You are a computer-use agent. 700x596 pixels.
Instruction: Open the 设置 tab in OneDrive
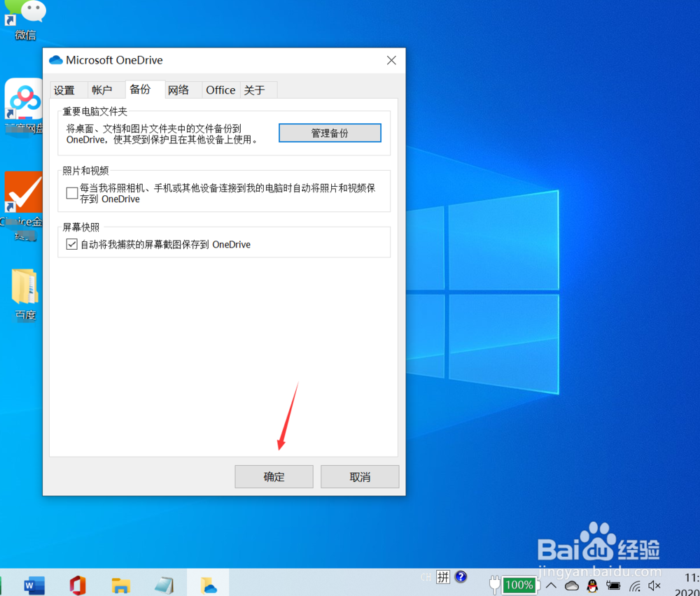coord(69,90)
